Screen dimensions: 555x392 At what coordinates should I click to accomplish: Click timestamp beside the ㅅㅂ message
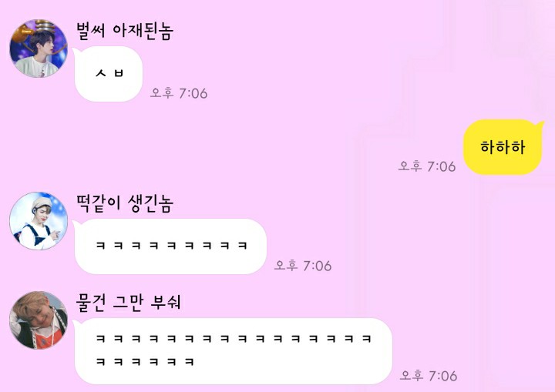(x=179, y=93)
